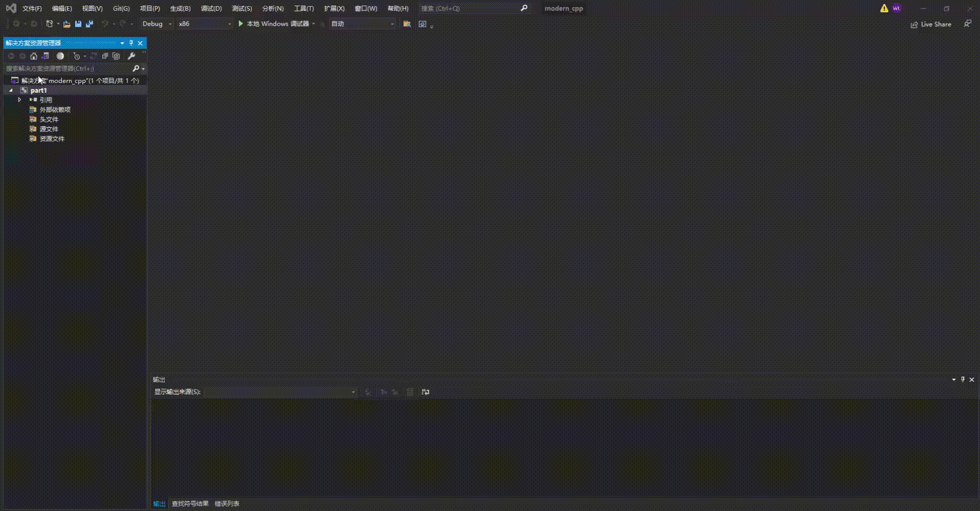Click the Home icon in Solution Explorer

pos(34,56)
